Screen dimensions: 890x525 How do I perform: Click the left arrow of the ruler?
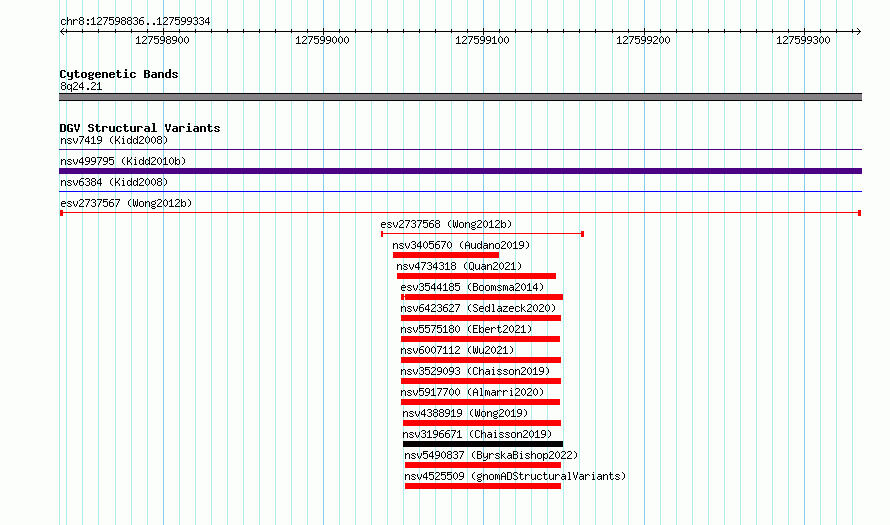pyautogui.click(x=62, y=31)
